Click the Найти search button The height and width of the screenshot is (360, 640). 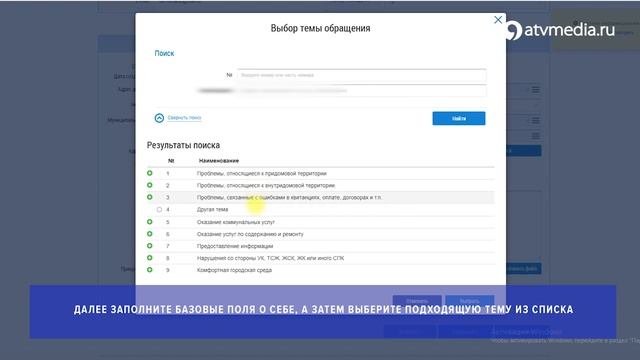click(x=459, y=118)
